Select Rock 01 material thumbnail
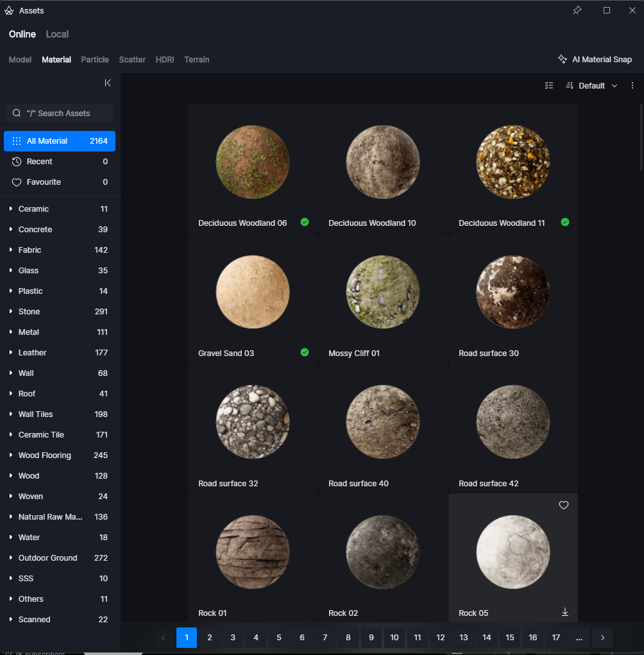The width and height of the screenshot is (644, 655). click(253, 552)
